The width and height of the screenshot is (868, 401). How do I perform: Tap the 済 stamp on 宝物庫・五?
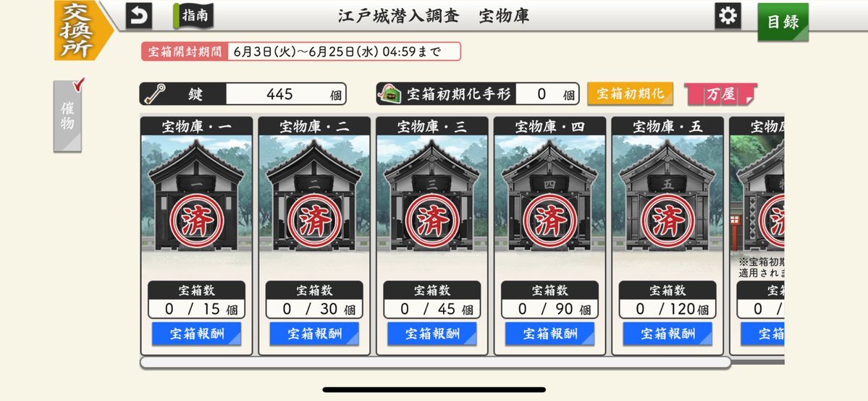tap(667, 221)
